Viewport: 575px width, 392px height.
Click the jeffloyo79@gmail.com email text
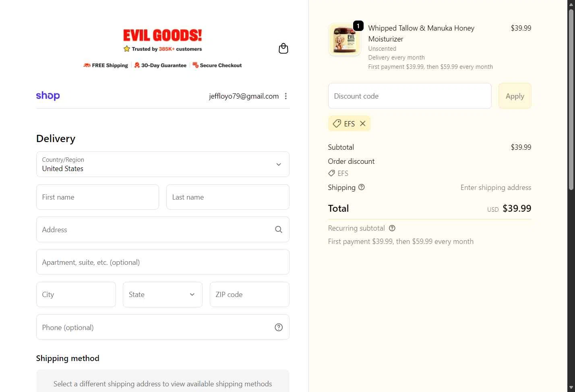point(244,96)
